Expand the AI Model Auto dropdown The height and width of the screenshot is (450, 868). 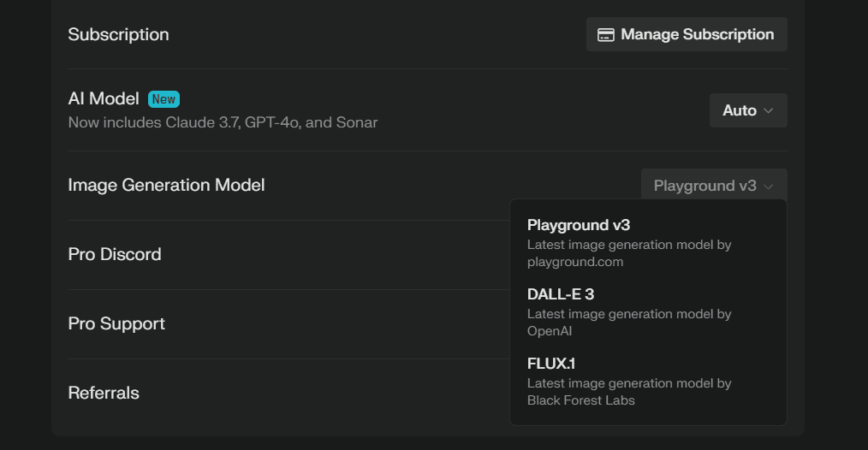coord(748,110)
